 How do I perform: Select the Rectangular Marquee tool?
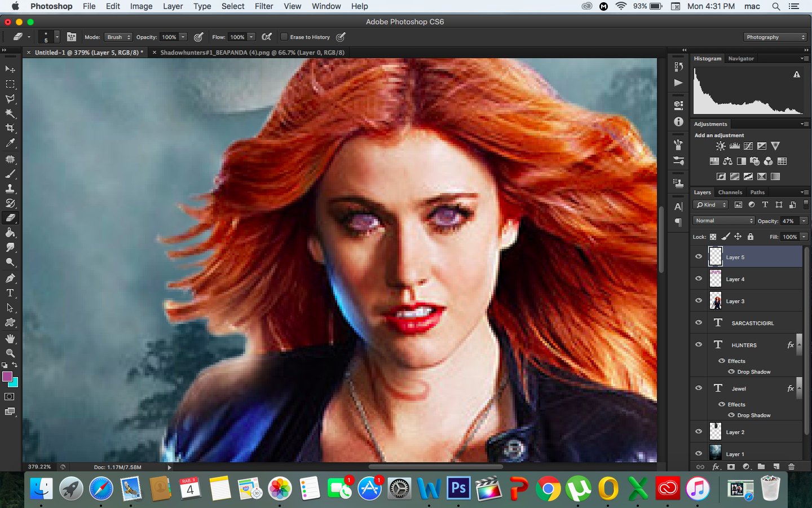tap(10, 84)
